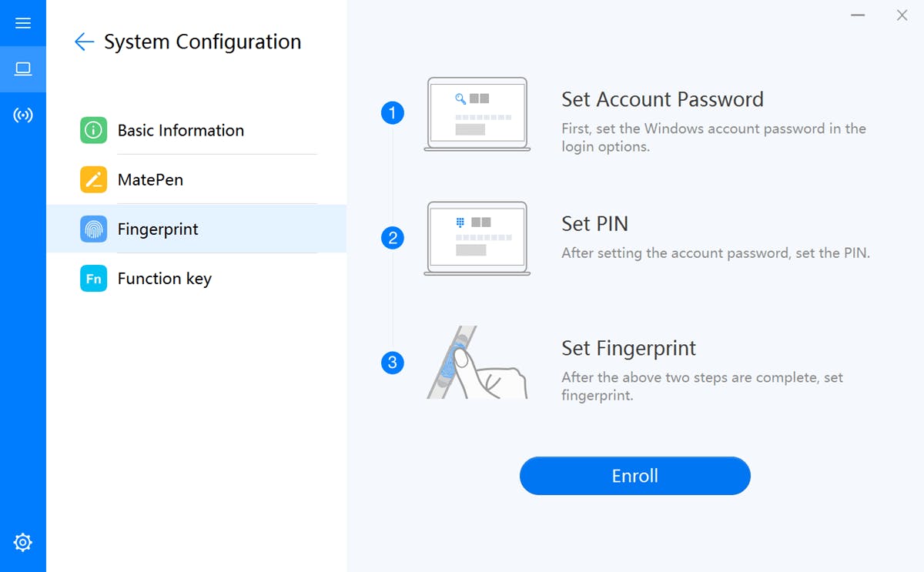Click the orange pen icon beside MatePen
The height and width of the screenshot is (572, 924).
(93, 179)
